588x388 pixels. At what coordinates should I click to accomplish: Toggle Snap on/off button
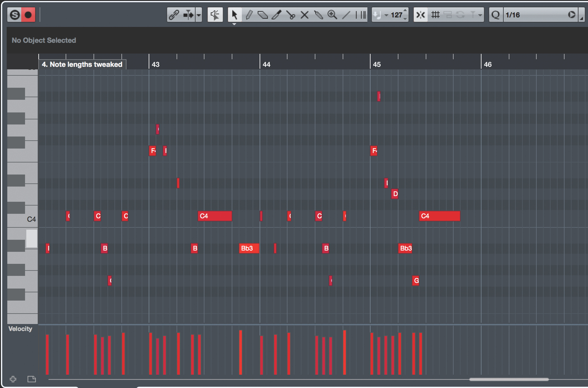tap(421, 15)
